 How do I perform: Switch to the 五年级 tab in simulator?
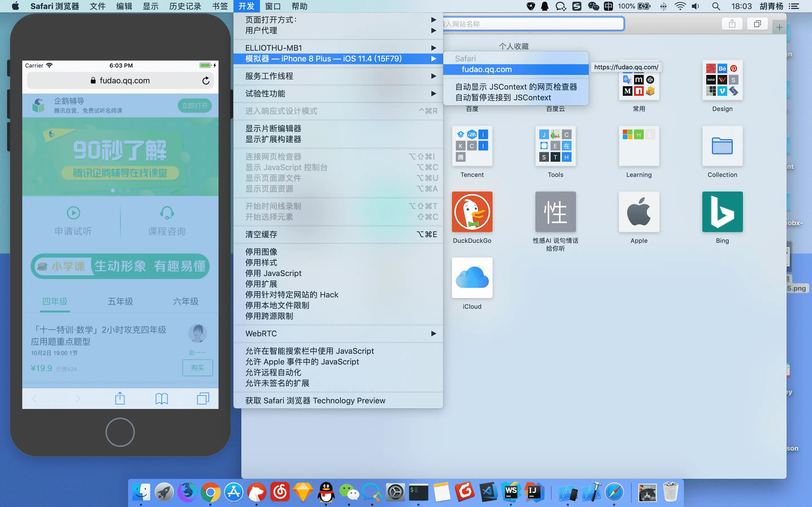[x=120, y=301]
